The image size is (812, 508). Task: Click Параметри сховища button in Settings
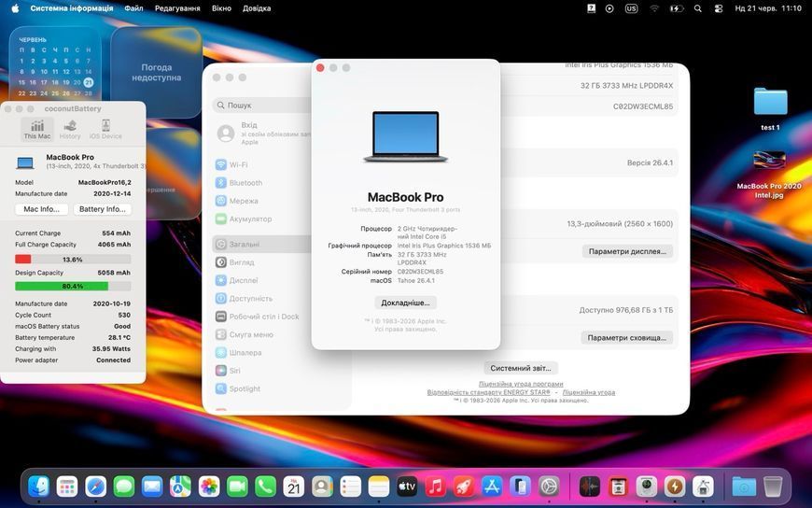click(x=626, y=337)
